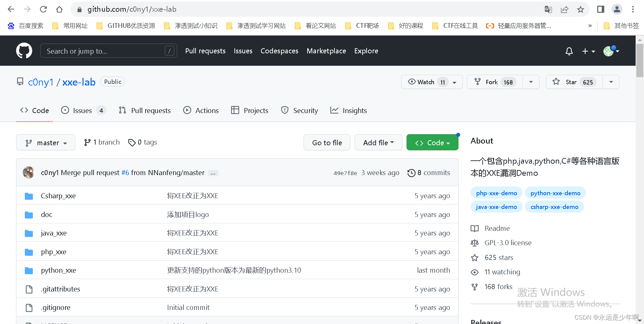
Task: Open the 百度搜索 bookmark
Action: coord(26,26)
